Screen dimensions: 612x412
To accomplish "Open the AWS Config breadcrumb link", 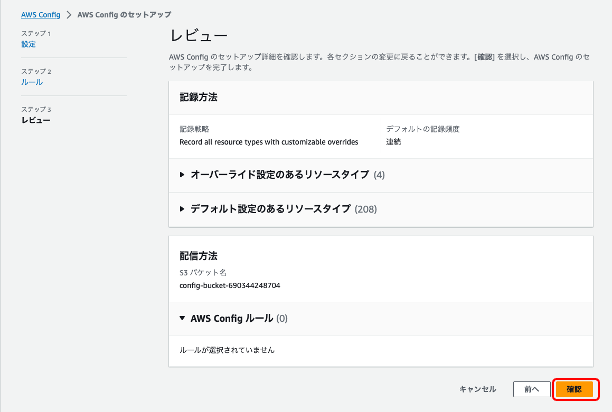I will (41, 15).
